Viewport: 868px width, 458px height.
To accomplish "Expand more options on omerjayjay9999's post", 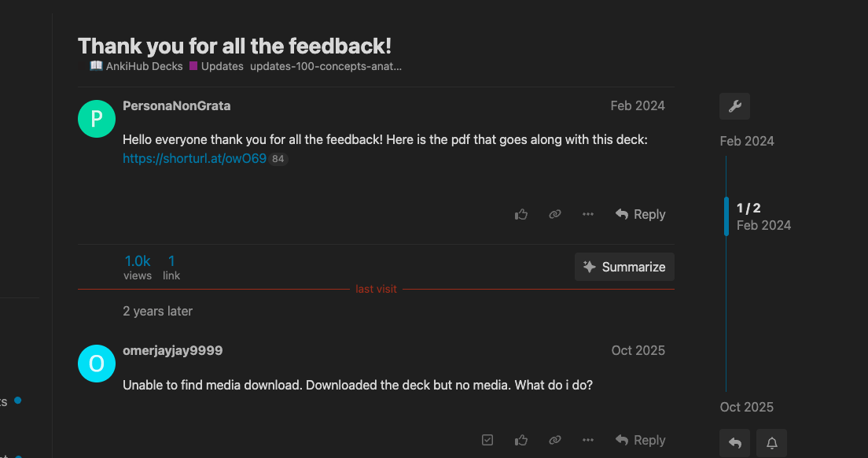I will pyautogui.click(x=588, y=440).
